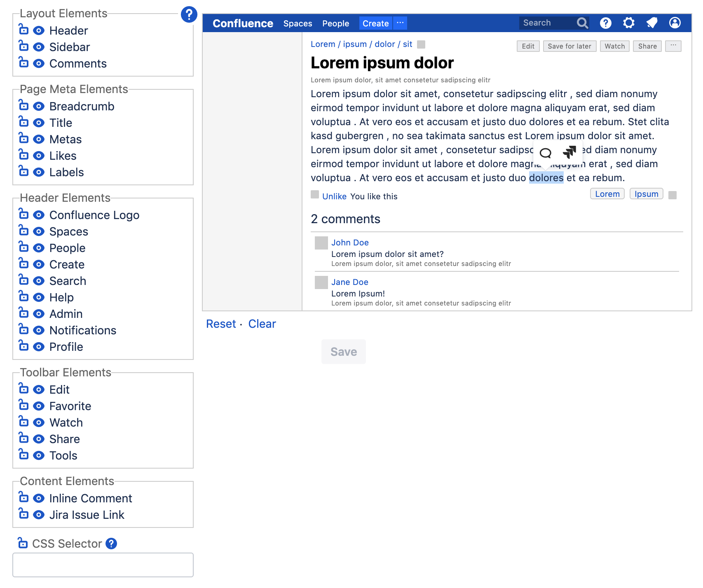The image size is (703, 588).
Task: Click the Save for later button
Action: tap(569, 46)
